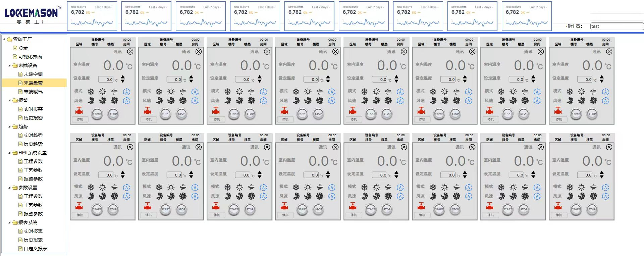This screenshot has height=256, width=644.
Task: Choose high fan speed in bottom-row first panel
Action: 114,196
